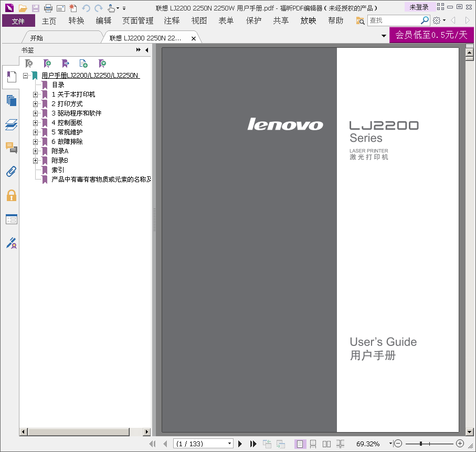Open the Layers panel in sidebar
The image size is (476, 452).
[x=12, y=124]
